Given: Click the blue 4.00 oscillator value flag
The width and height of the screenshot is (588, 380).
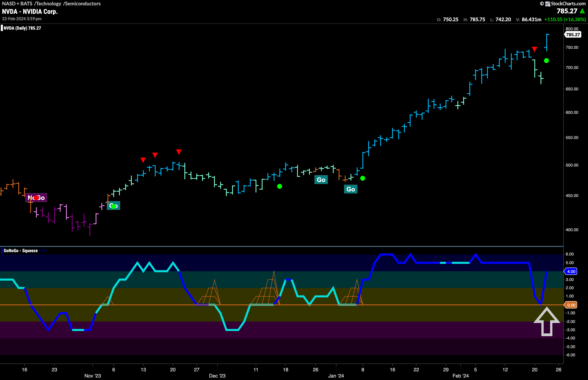Looking at the screenshot, I should (x=571, y=272).
